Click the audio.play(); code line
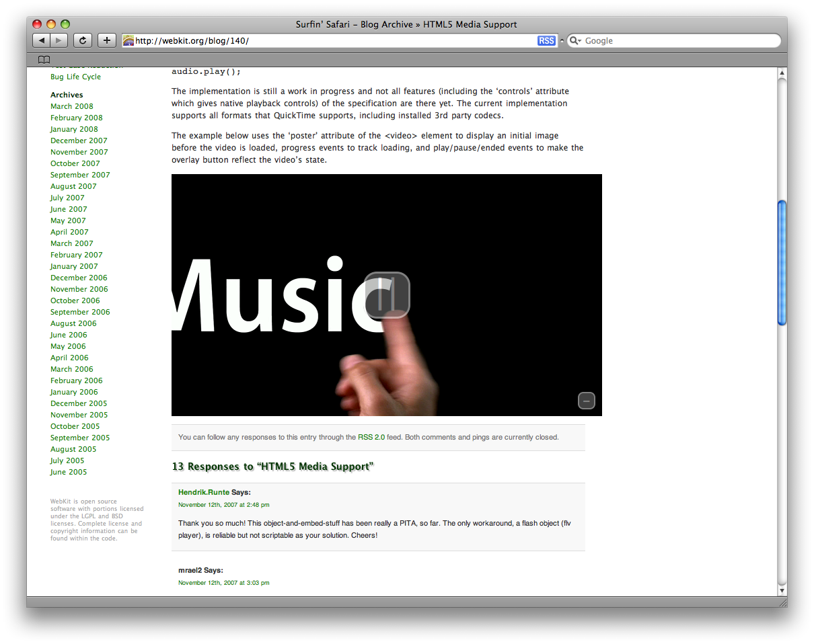Screen dimensions: 814x644 [206, 71]
